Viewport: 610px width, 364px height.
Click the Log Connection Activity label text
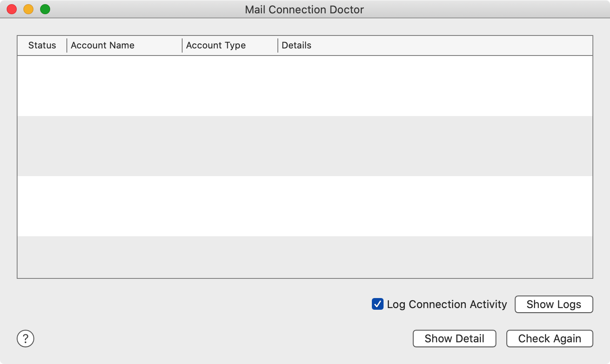[x=447, y=304]
